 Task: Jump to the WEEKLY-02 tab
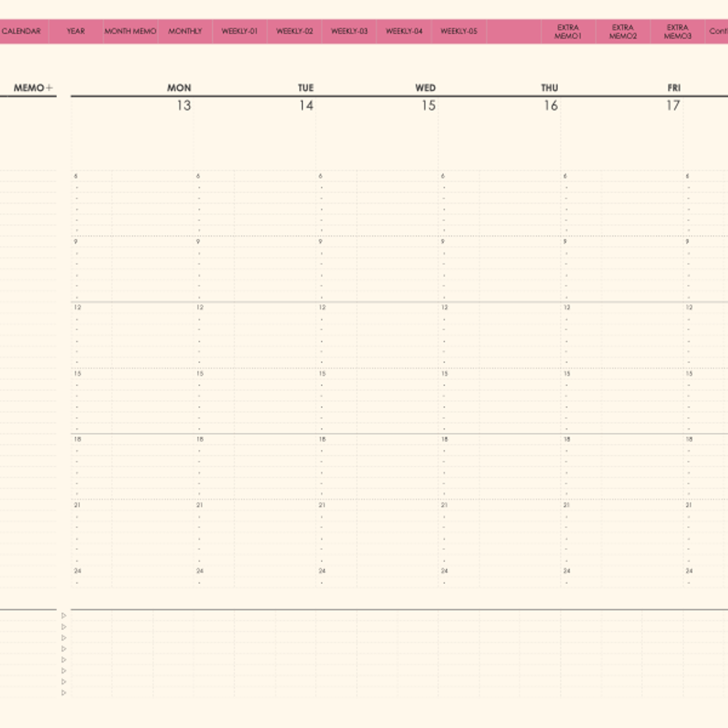point(294,32)
